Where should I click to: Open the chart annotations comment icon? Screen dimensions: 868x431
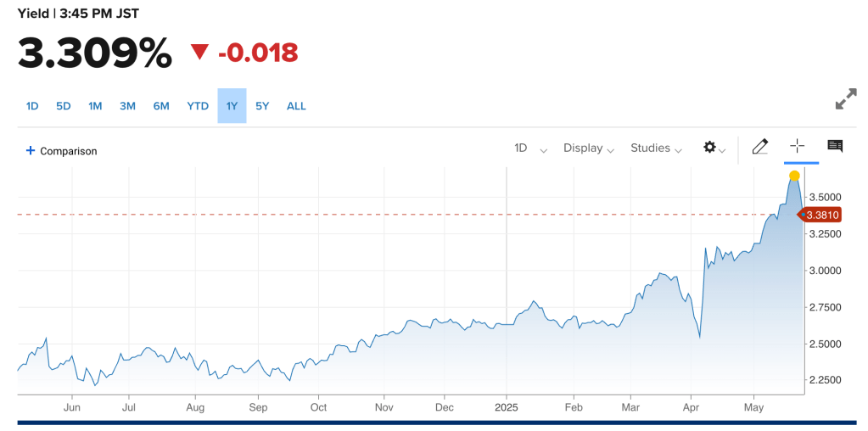tap(835, 147)
